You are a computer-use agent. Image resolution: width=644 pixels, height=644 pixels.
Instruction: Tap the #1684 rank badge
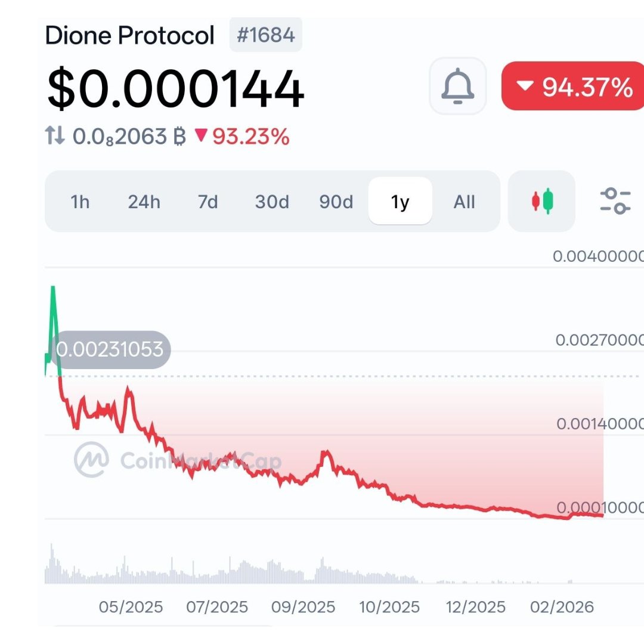click(266, 35)
